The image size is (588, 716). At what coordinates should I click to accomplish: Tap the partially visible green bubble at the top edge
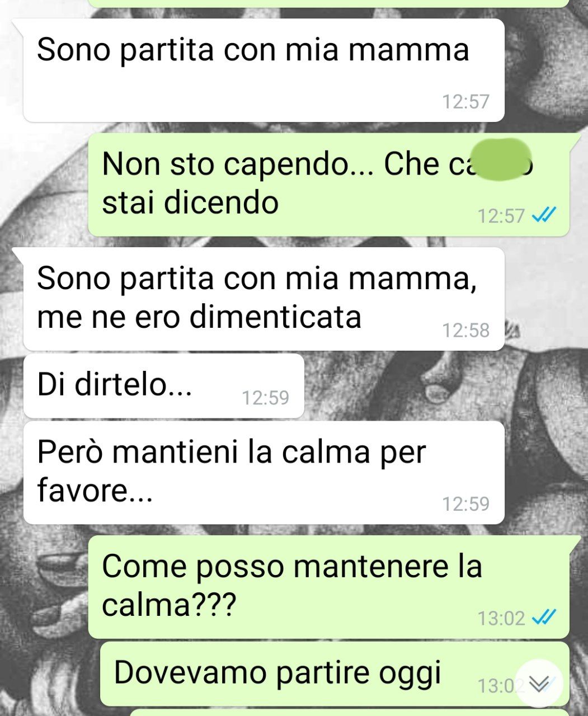328,3
